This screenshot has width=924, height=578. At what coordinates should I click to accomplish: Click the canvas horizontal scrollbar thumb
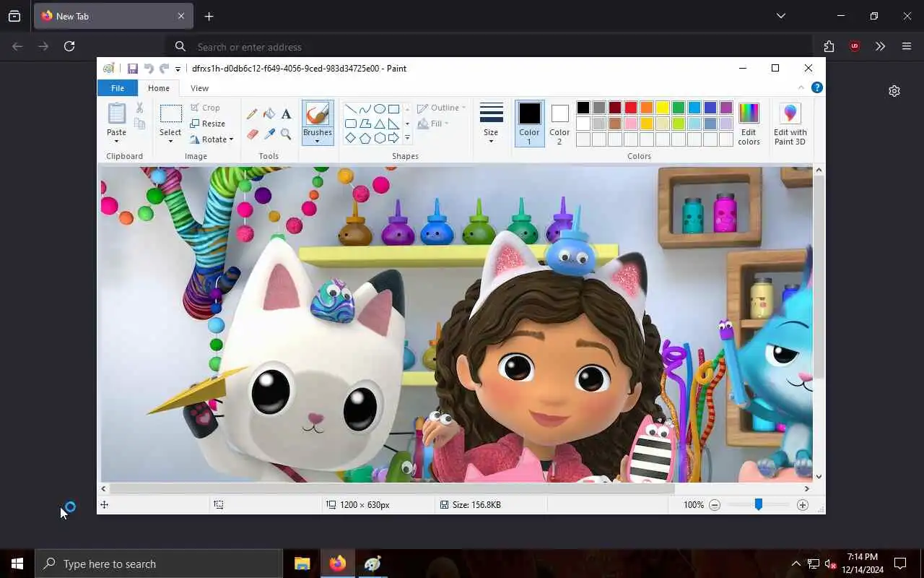coord(393,489)
